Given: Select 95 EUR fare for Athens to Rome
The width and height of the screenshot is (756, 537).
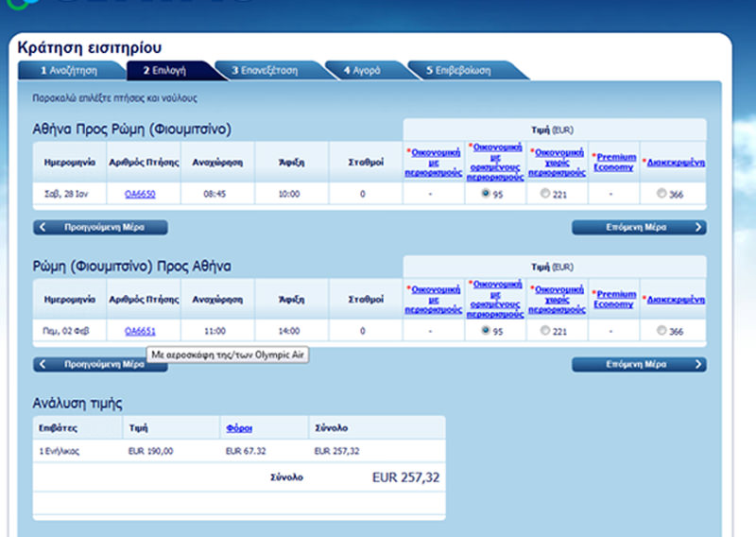Looking at the screenshot, I should (486, 194).
